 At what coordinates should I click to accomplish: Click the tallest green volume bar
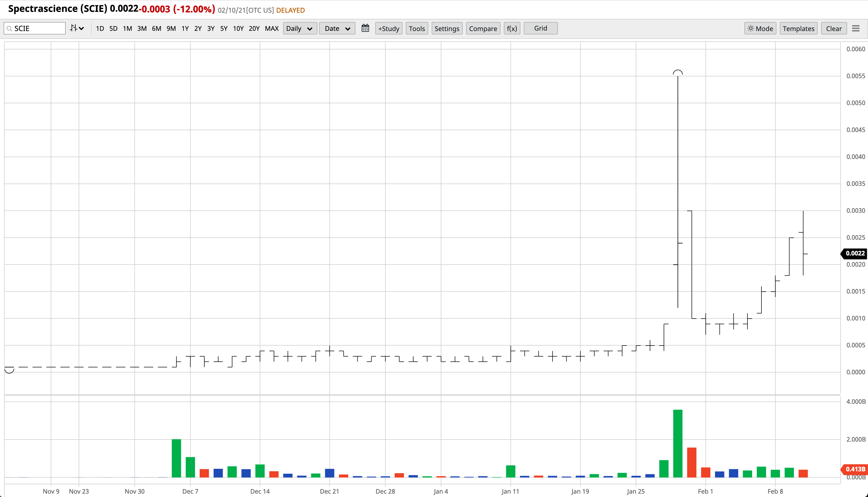point(677,444)
